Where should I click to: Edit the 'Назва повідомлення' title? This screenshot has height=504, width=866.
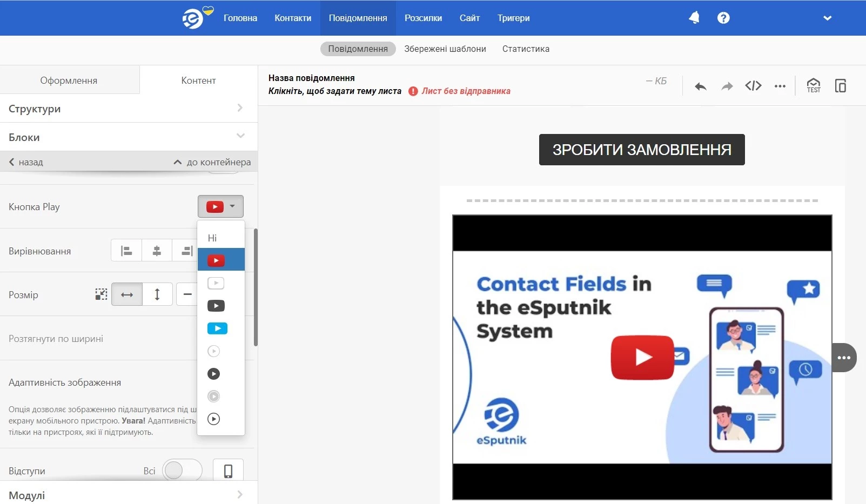(312, 78)
